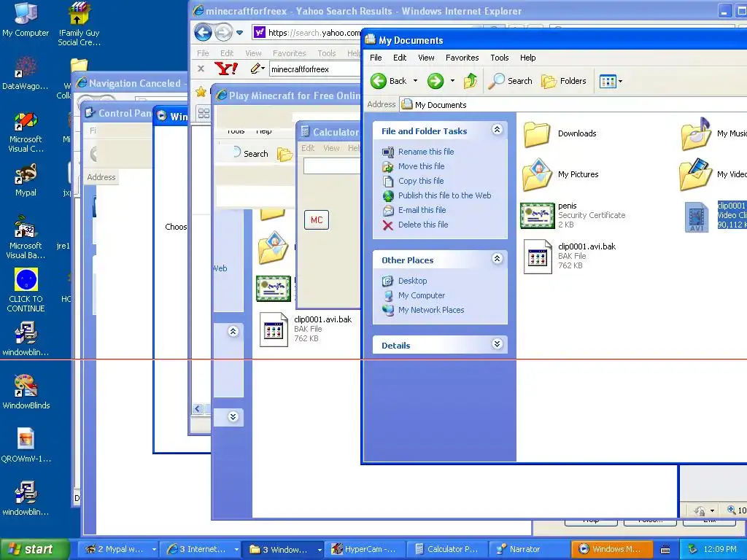Open the File menu in My Documents
Image resolution: width=747 pixels, height=560 pixels.
point(376,58)
